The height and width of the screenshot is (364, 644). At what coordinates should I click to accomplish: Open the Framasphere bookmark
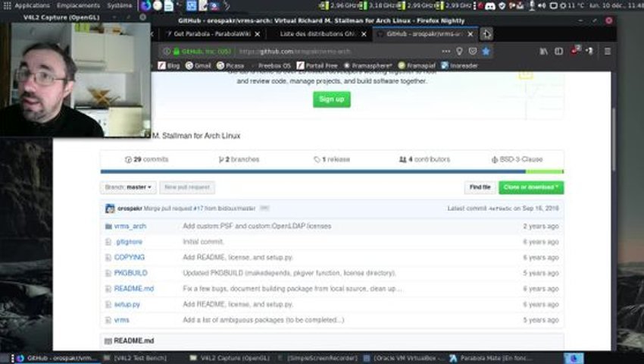tap(367, 65)
